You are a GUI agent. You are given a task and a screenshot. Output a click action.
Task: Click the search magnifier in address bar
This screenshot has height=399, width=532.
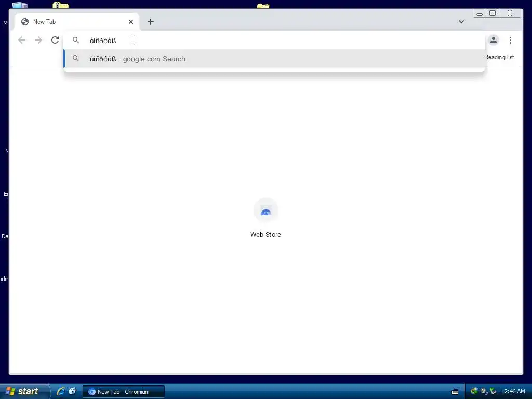[x=76, y=41]
